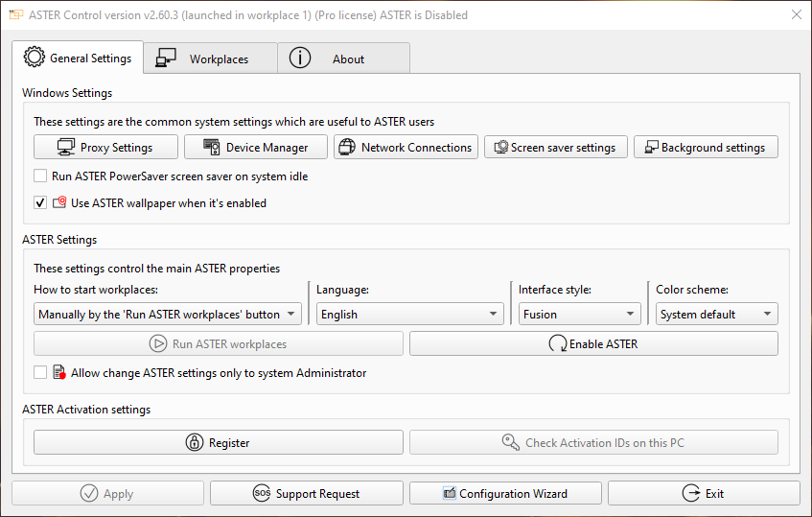Select the General Settings tab
This screenshot has width=812, height=517.
[78, 57]
